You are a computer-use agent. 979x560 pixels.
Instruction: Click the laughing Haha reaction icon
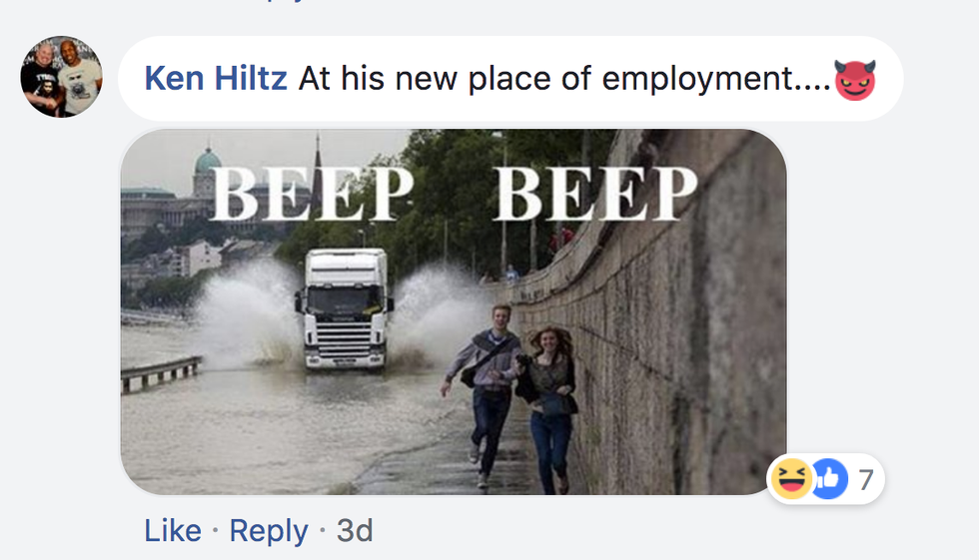(x=791, y=478)
